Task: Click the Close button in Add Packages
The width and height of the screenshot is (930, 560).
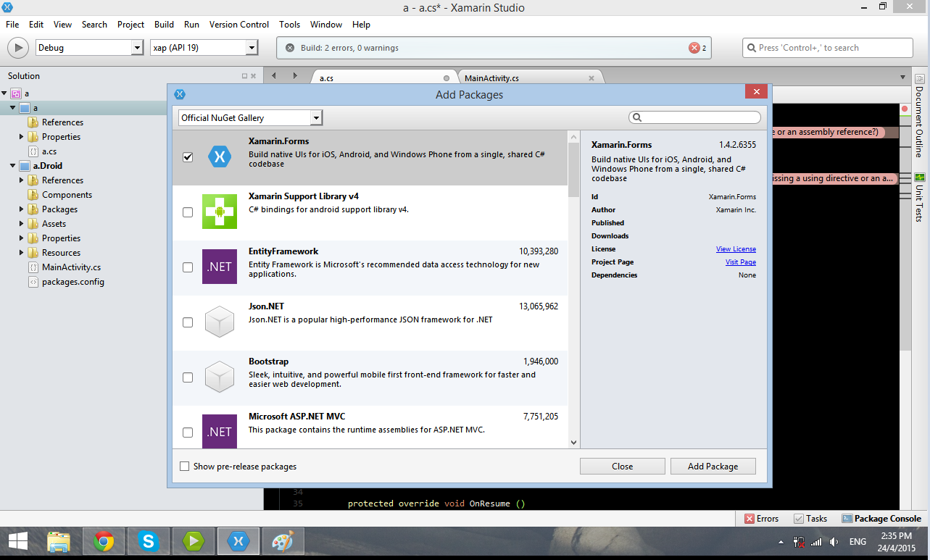Action: 623,467
